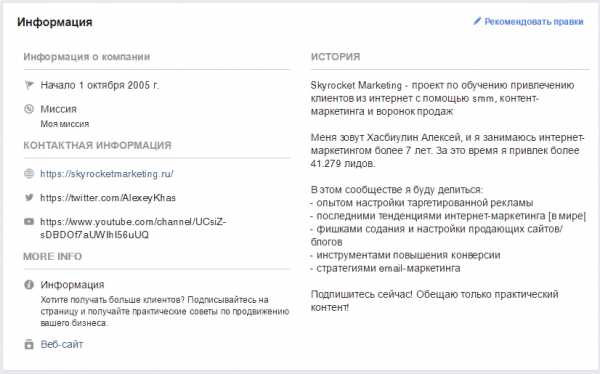Select the MORE INFO section heading
Viewport: 600px width, 374px height.
53,256
